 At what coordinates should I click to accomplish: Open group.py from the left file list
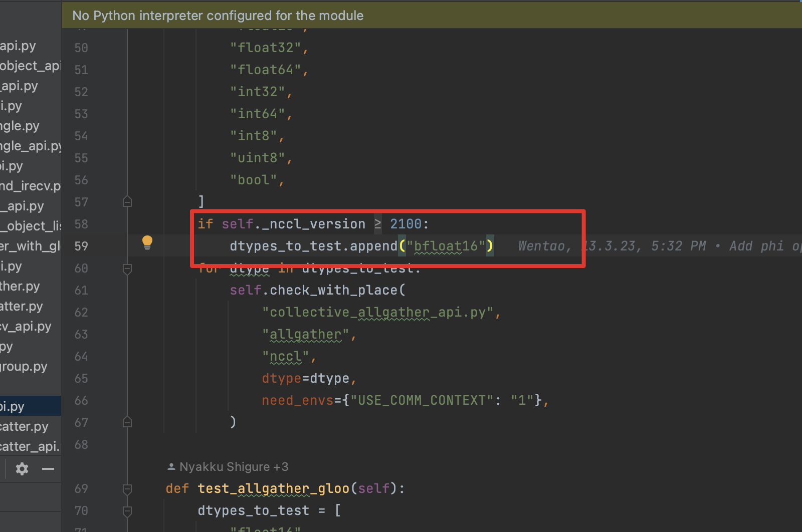pos(24,366)
